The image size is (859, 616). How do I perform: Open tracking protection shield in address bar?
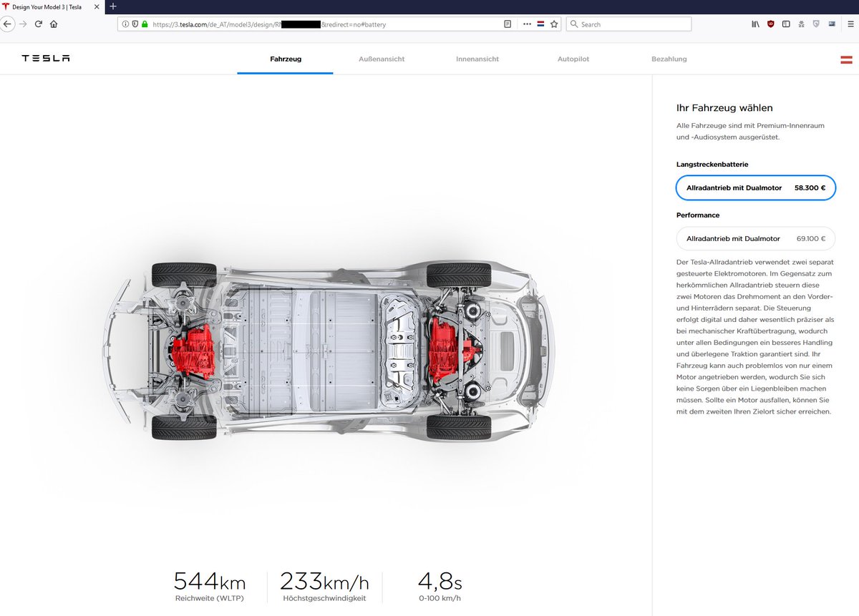coord(135,24)
